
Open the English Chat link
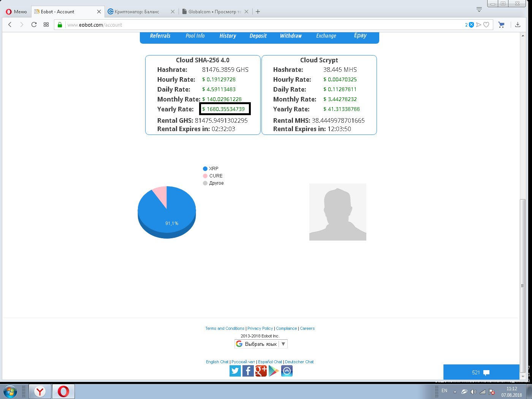217,362
